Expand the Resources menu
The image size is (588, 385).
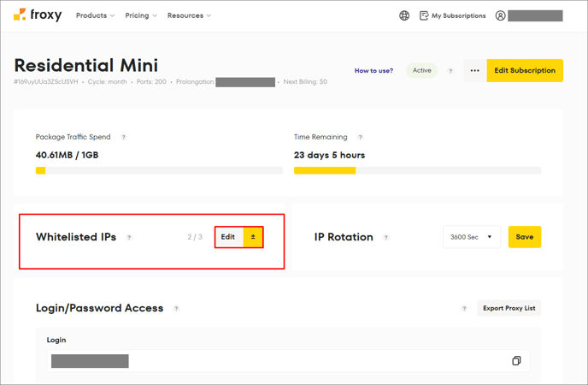tap(189, 15)
